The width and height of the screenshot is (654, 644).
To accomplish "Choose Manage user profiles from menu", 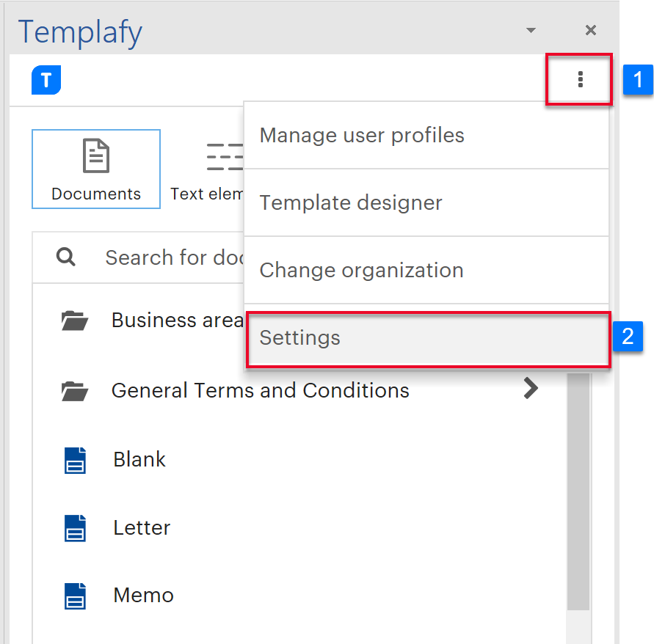I will (426, 136).
